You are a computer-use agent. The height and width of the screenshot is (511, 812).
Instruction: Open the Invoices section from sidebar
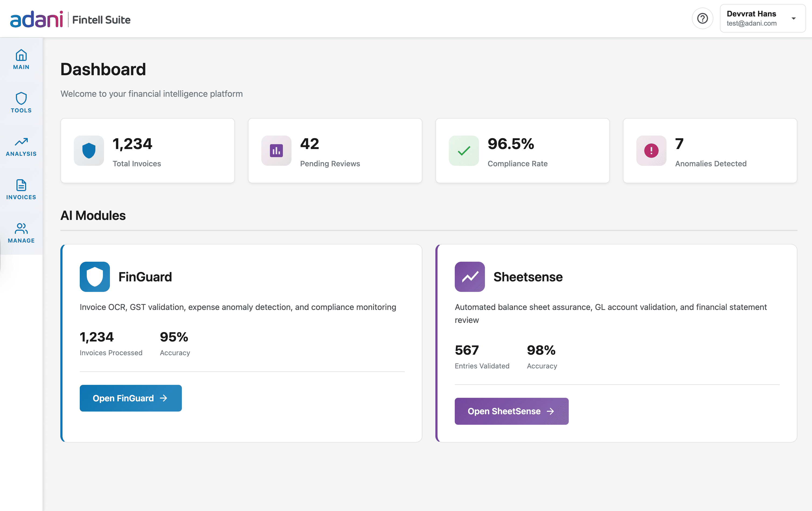click(21, 187)
